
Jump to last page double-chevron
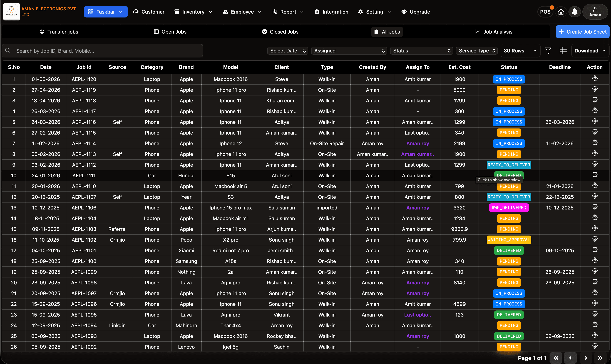(600, 358)
